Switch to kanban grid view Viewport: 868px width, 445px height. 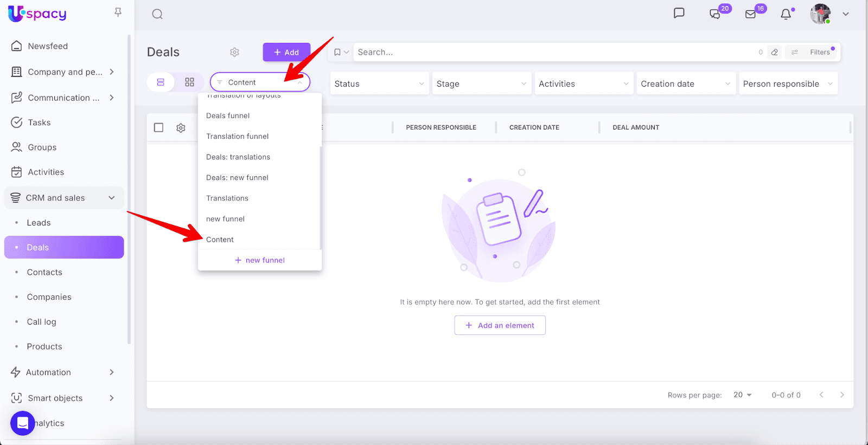point(189,82)
